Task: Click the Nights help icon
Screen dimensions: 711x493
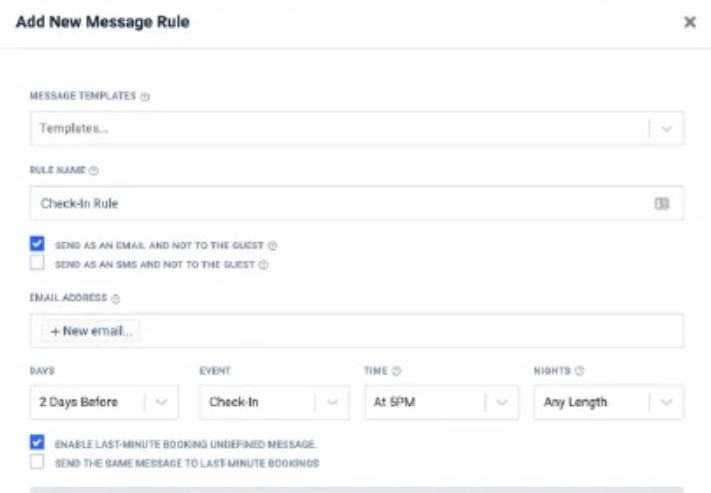Action: (x=580, y=371)
